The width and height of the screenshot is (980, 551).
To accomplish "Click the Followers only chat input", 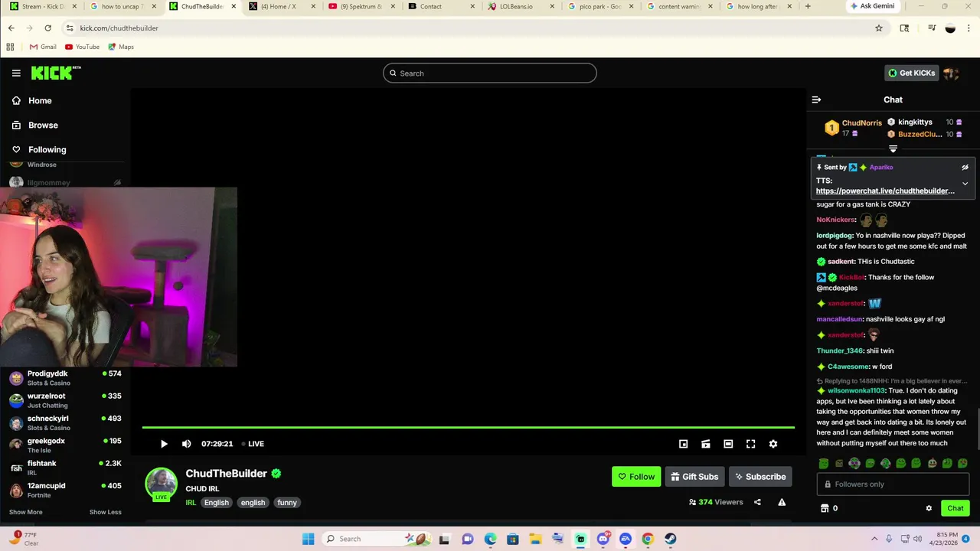I will tap(893, 484).
